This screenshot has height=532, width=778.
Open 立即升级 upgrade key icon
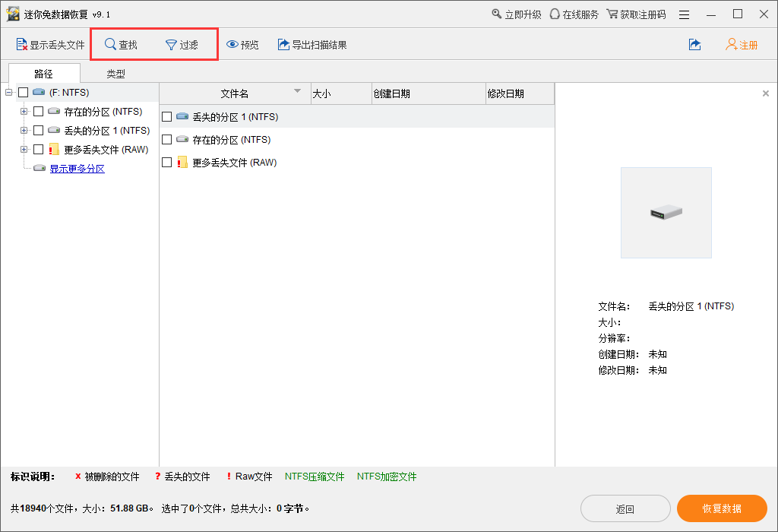pyautogui.click(x=497, y=14)
